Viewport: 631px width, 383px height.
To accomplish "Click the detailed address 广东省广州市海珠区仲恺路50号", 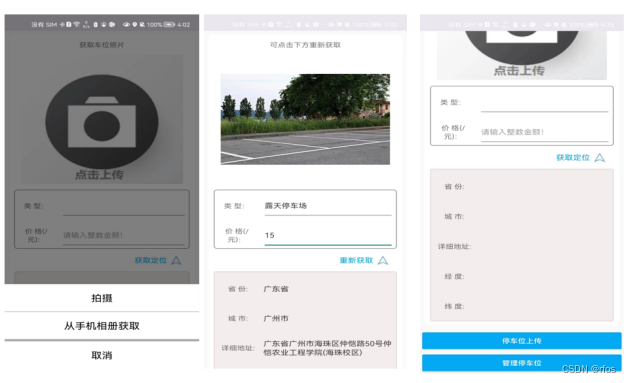I will pyautogui.click(x=327, y=348).
